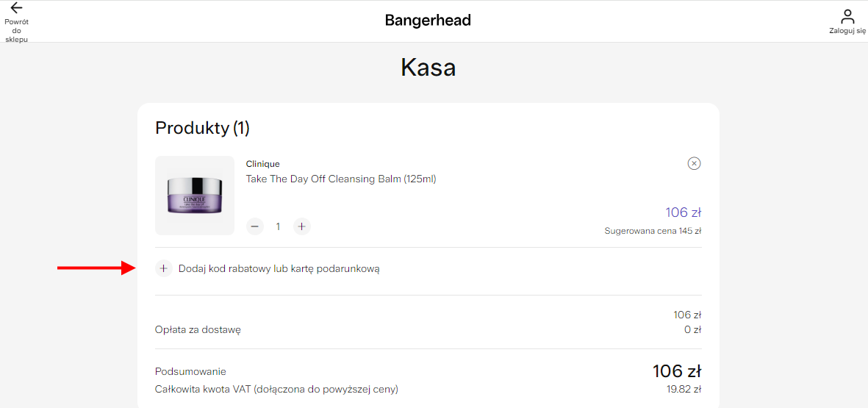Viewport: 868px width, 408px height.
Task: Remove the Clinique product with X icon
Action: [694, 163]
